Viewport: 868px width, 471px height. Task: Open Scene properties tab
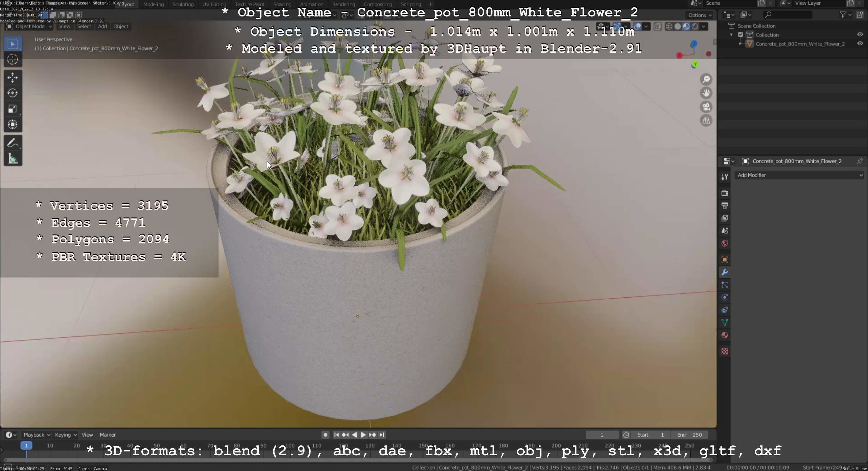click(725, 231)
